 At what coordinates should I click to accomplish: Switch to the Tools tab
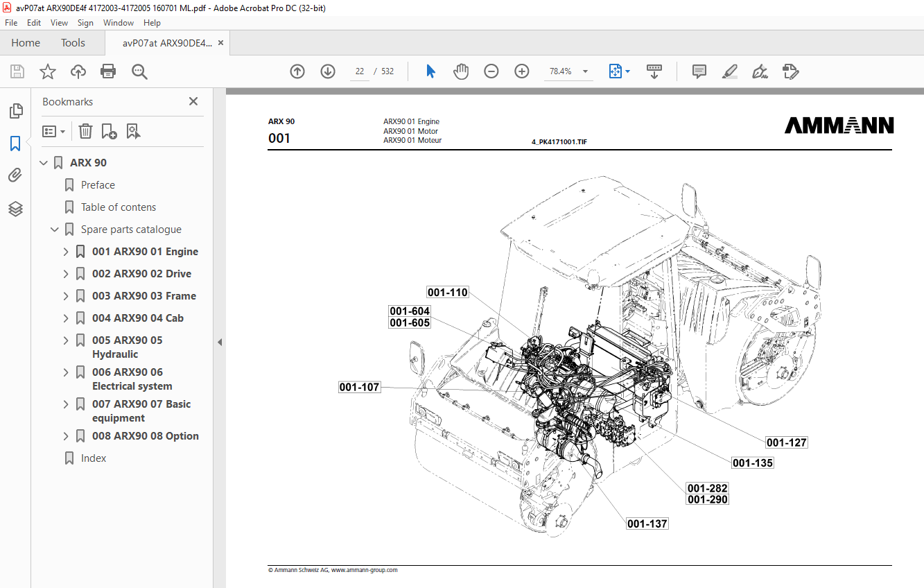tap(73, 43)
